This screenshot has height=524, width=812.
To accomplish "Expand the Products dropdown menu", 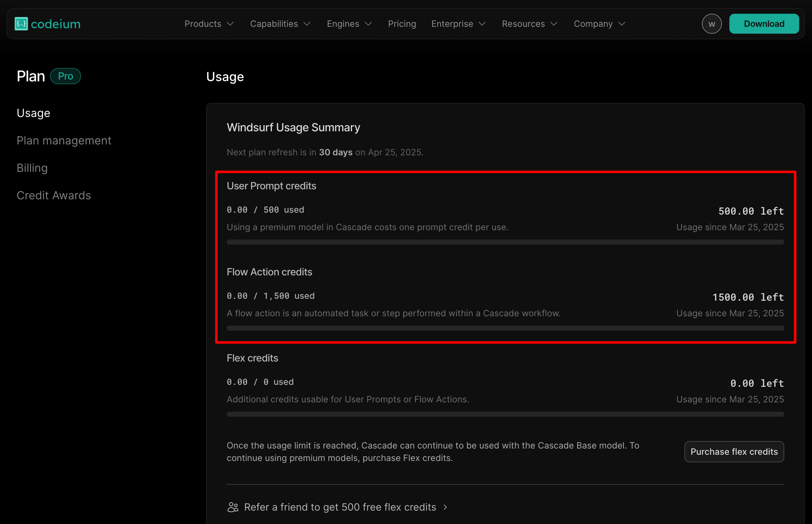I will click(209, 24).
